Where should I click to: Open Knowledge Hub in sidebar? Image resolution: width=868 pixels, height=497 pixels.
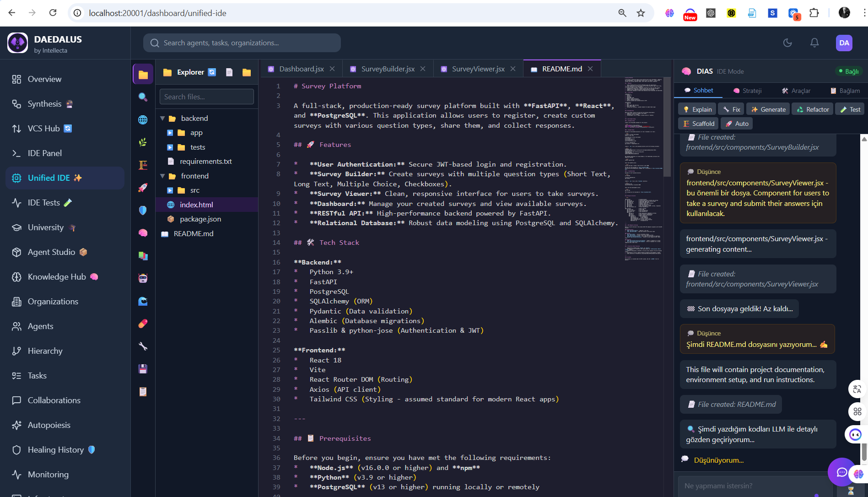pyautogui.click(x=65, y=277)
